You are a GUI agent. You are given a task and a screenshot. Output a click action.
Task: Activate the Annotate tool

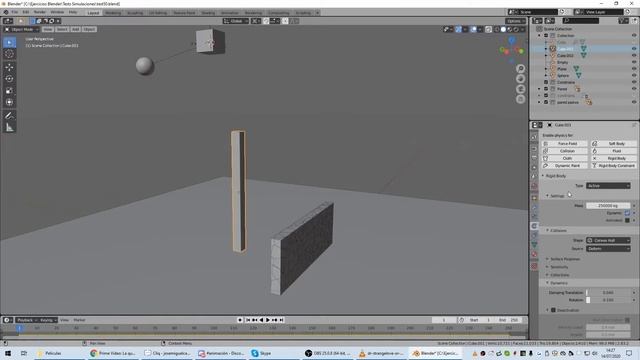(9, 116)
